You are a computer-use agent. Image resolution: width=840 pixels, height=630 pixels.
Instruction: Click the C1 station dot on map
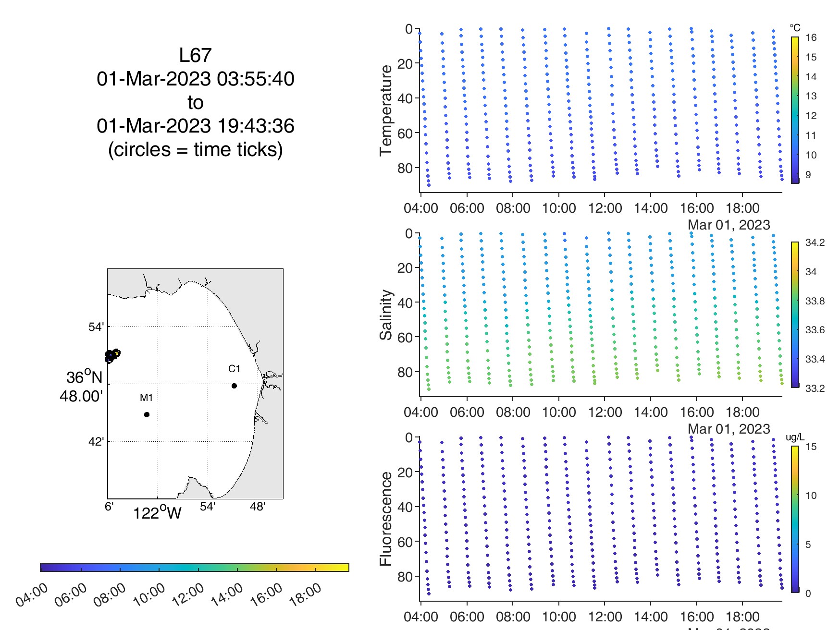[x=234, y=386]
